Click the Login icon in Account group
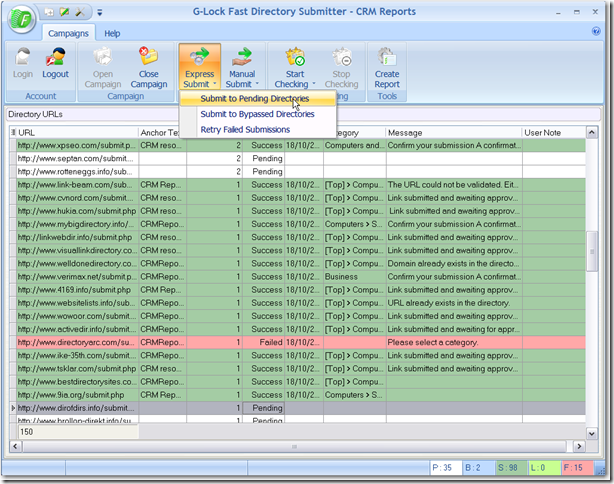This screenshot has height=484, width=614. [22, 58]
